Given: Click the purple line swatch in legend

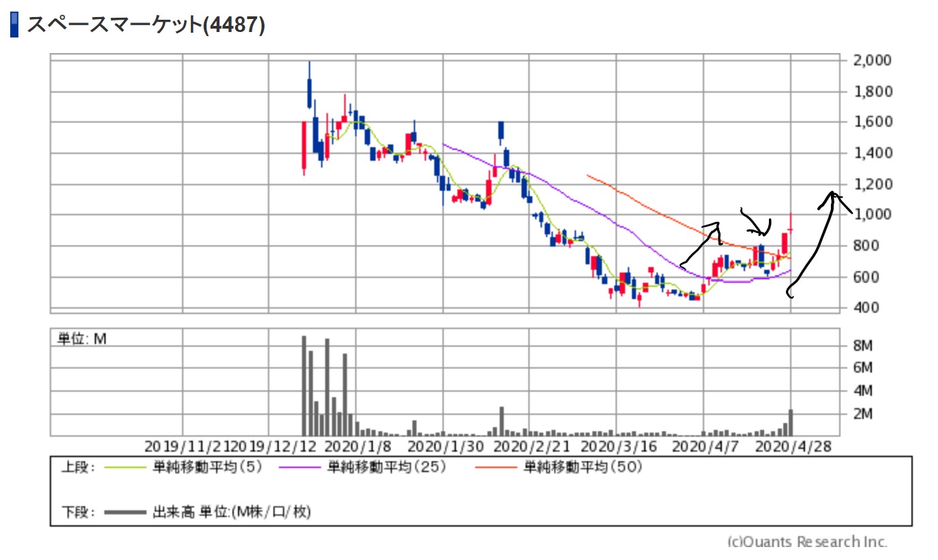Looking at the screenshot, I should (299, 468).
